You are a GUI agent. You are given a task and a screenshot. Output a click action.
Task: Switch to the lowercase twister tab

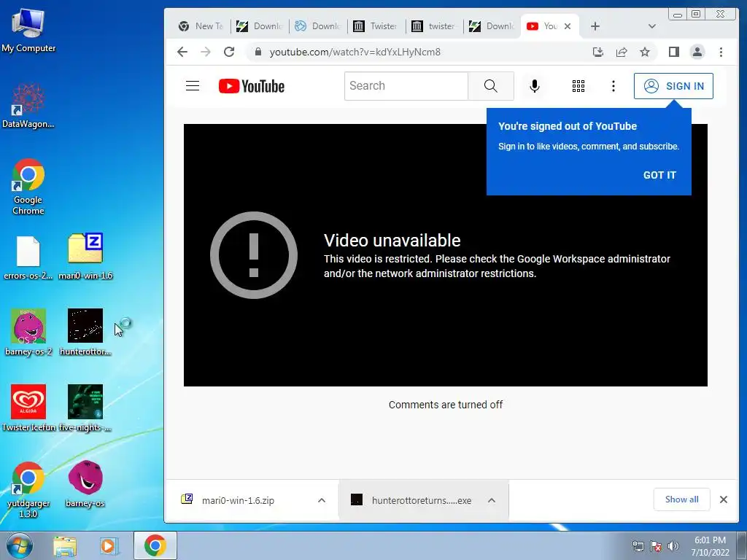click(x=435, y=26)
